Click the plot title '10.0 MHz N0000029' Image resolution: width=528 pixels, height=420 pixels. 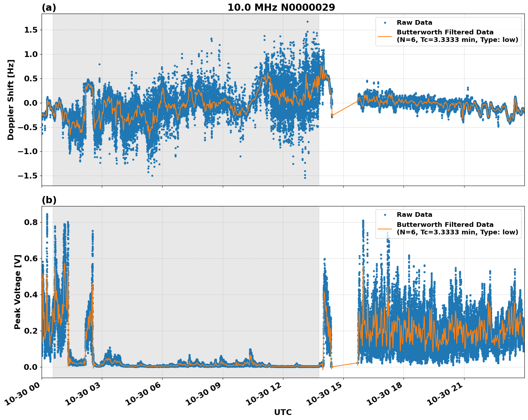coord(281,8)
